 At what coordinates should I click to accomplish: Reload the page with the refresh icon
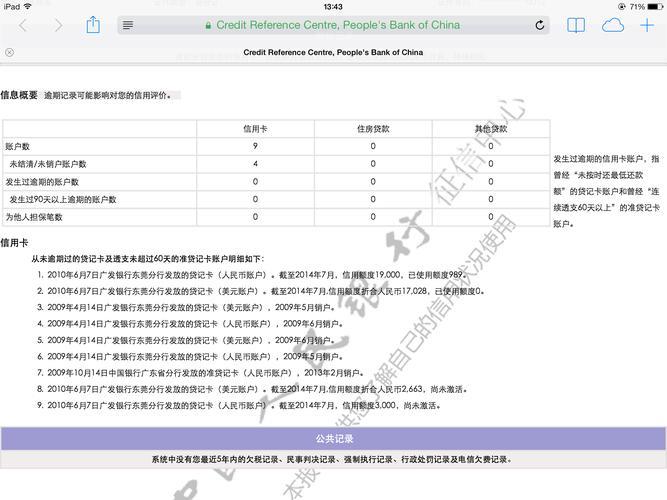click(540, 25)
